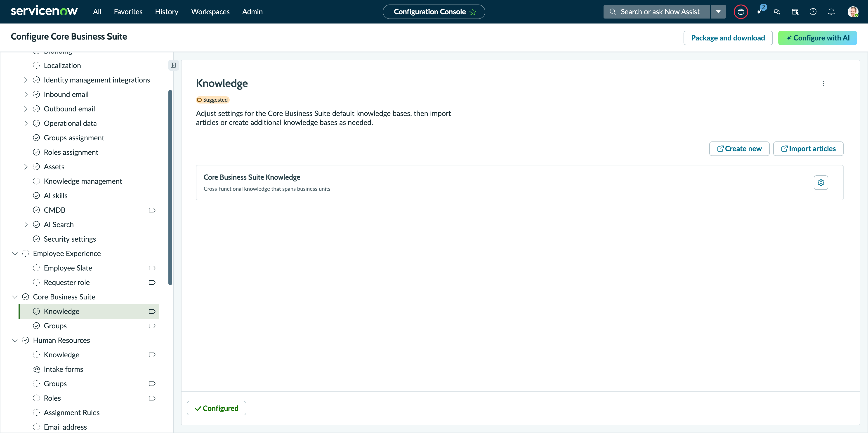Screen dimensions: 868x433
Task: Click the Configuration Console title pill
Action: (434, 12)
